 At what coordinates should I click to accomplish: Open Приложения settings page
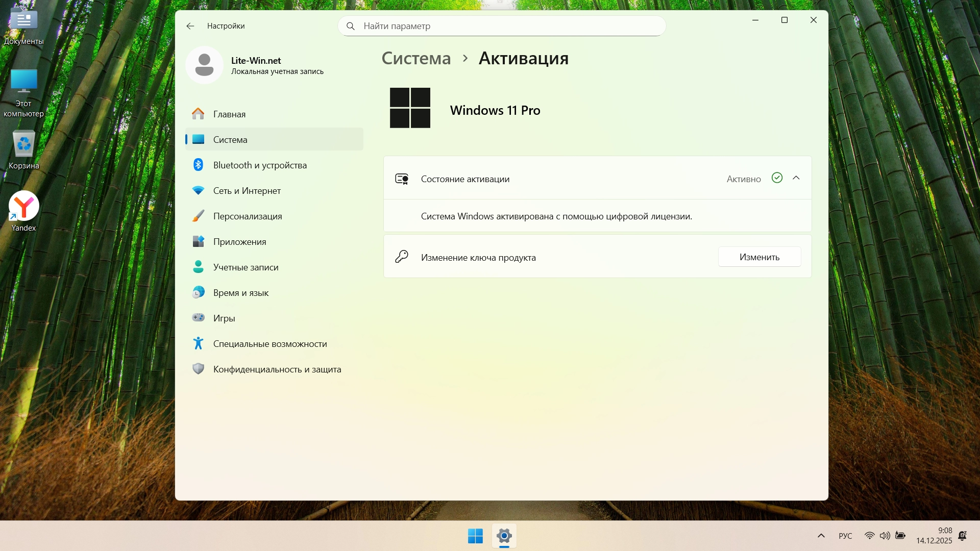click(239, 242)
